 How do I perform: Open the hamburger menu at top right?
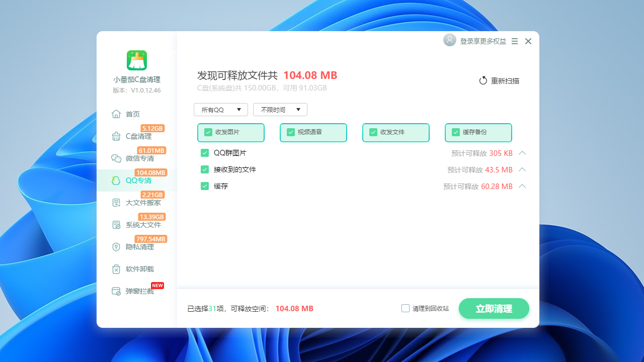[514, 41]
